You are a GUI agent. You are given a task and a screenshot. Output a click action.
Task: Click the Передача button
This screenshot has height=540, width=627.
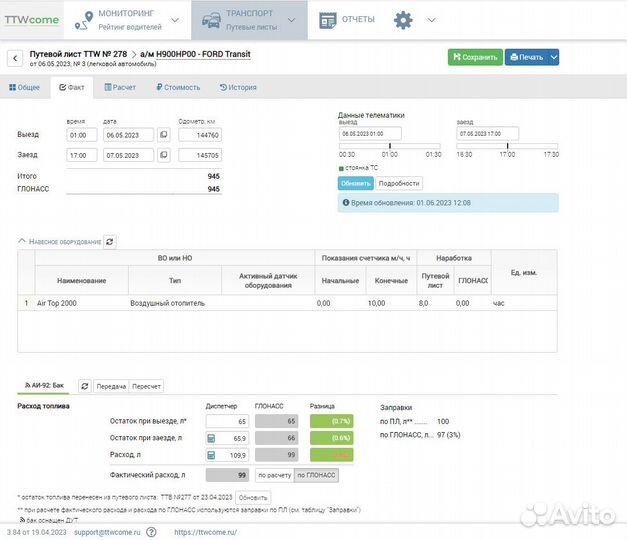click(111, 386)
